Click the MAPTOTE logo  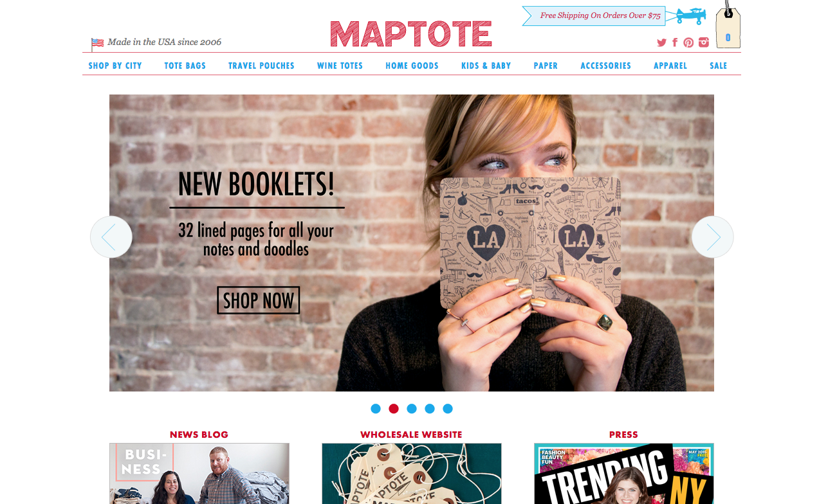coord(411,34)
